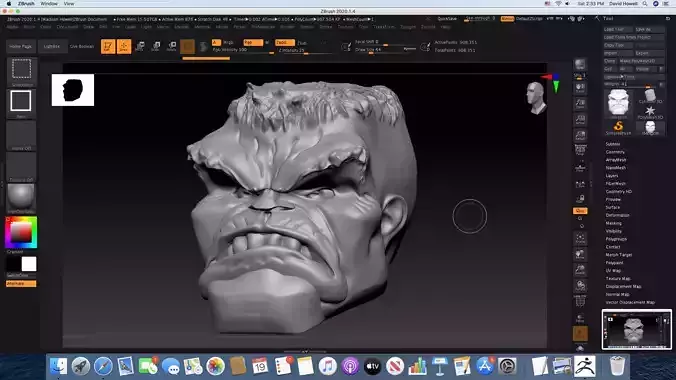Viewport: 676px width, 380px height.
Task: Click the video preview thumbnail at bottom right
Action: coord(636,329)
